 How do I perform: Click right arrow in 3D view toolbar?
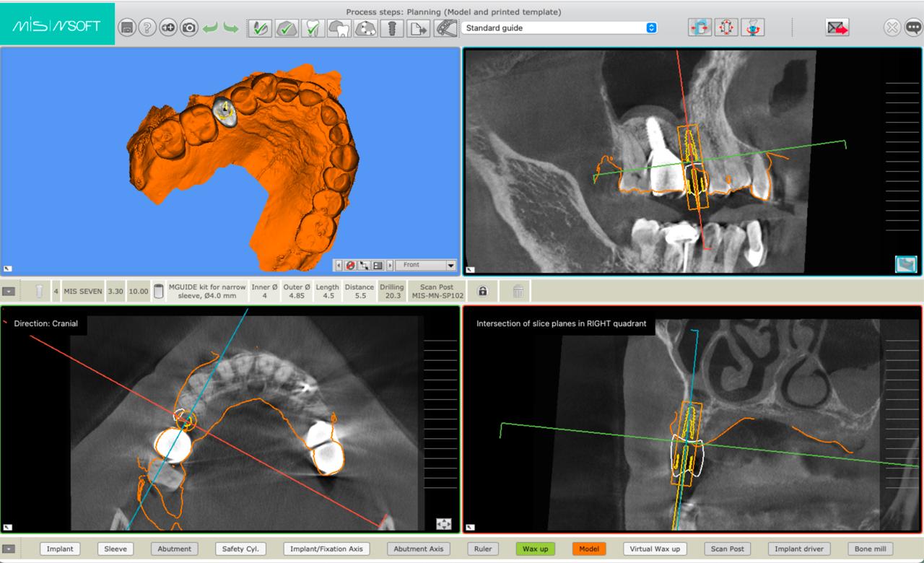tap(390, 266)
